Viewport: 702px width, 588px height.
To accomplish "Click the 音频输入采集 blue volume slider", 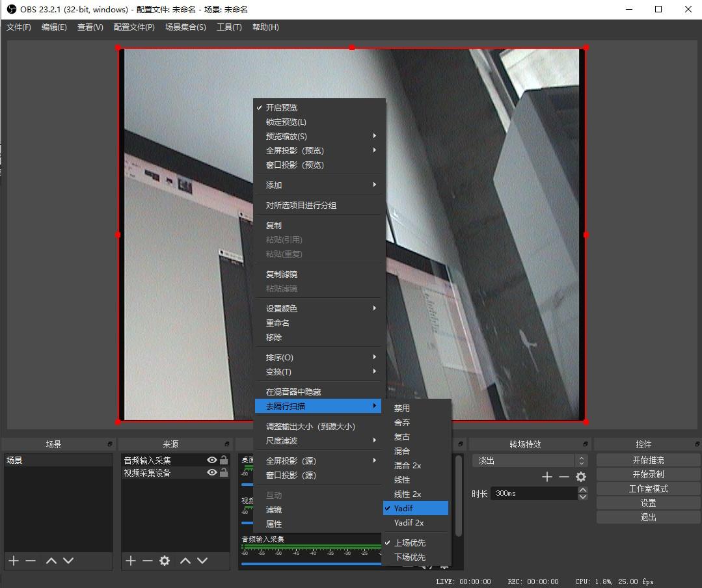I will 311,563.
